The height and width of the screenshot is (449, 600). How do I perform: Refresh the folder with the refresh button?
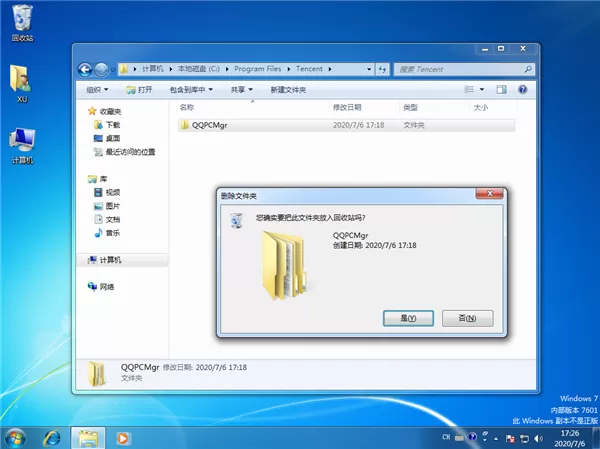[382, 69]
